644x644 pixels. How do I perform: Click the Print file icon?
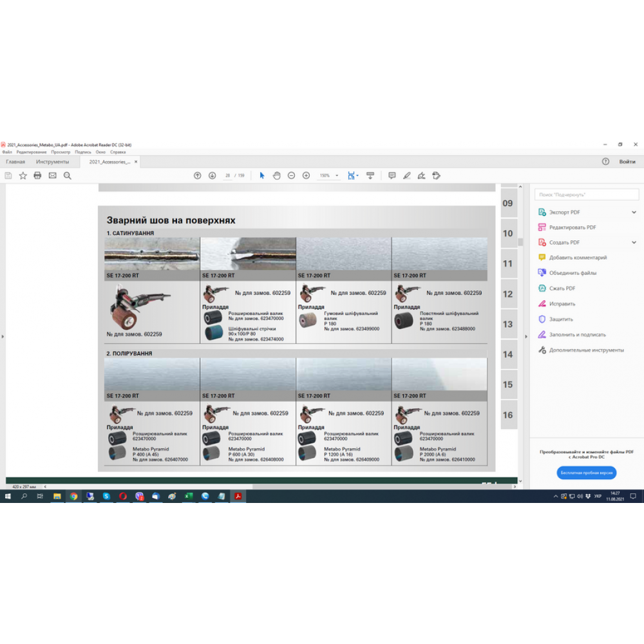(37, 175)
